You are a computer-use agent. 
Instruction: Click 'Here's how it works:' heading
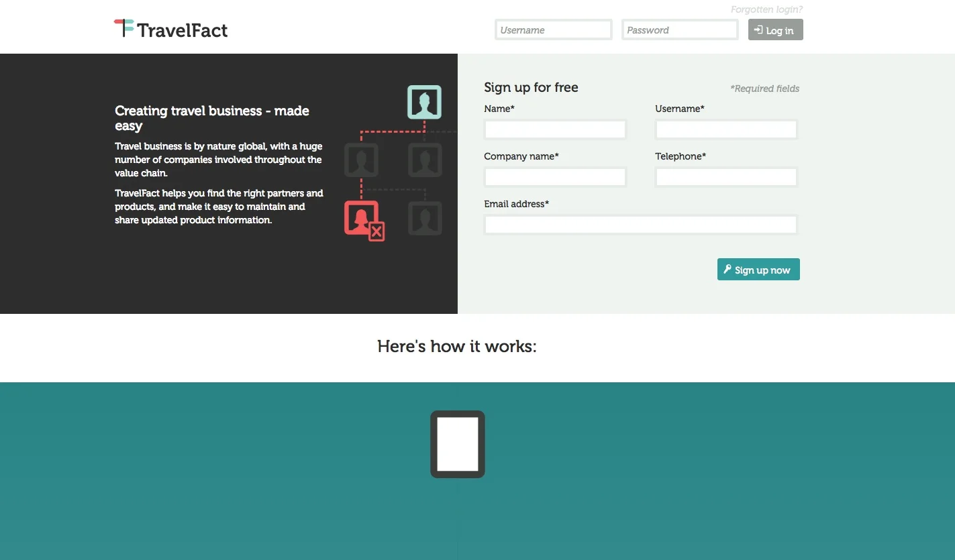457,346
